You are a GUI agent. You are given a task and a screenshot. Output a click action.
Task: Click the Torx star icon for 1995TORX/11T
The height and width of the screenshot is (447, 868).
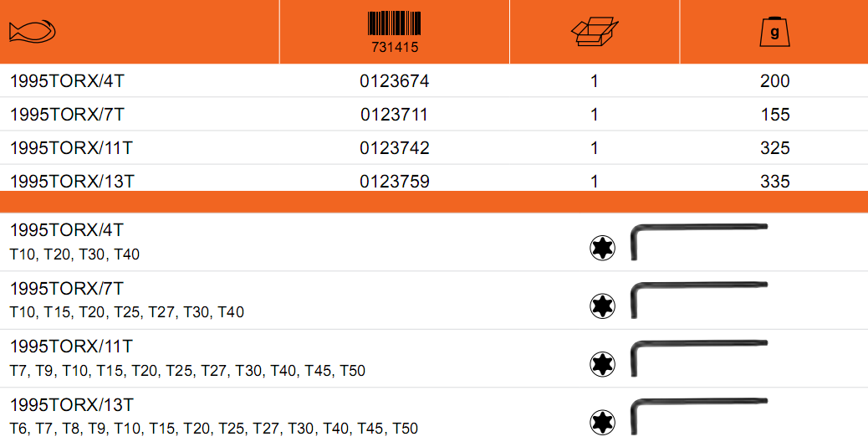tap(602, 364)
